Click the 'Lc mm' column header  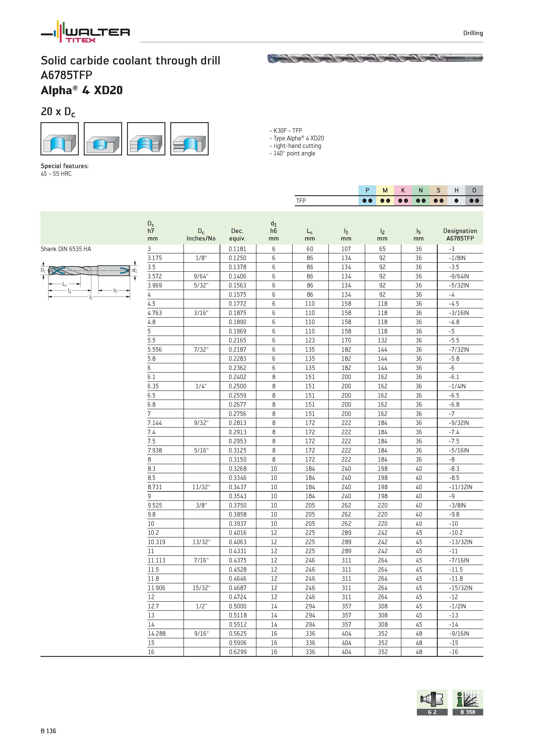[x=310, y=235]
